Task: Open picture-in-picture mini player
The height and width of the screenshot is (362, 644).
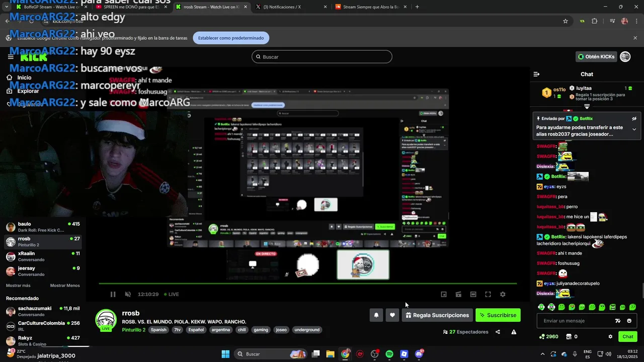Action: 444,294
